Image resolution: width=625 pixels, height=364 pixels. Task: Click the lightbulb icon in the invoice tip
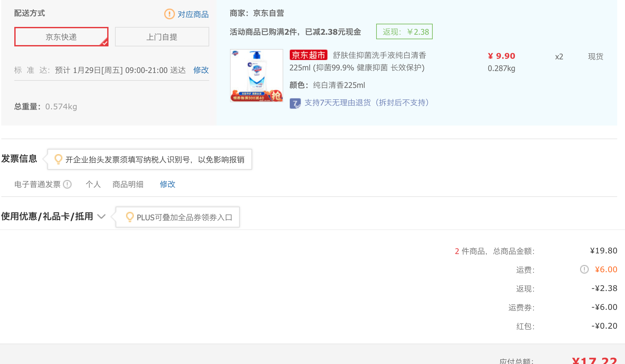tap(58, 159)
